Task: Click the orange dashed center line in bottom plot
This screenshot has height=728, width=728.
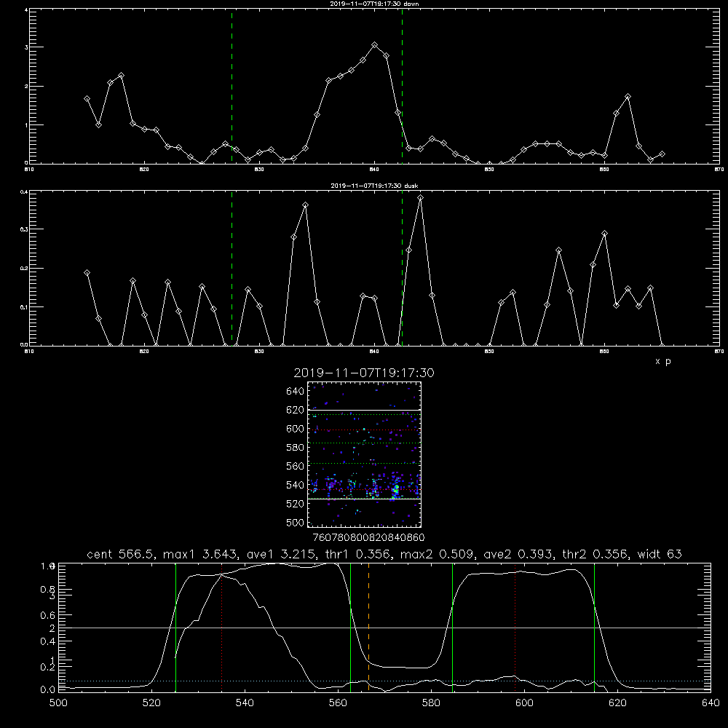Action: click(x=368, y=628)
